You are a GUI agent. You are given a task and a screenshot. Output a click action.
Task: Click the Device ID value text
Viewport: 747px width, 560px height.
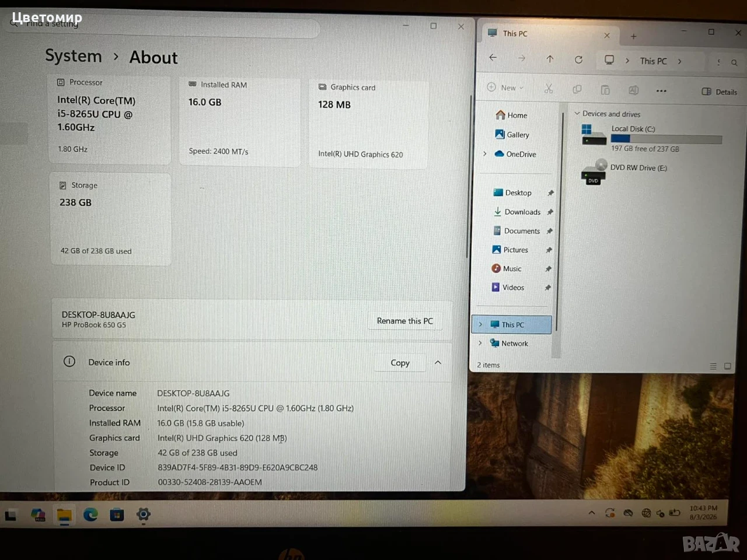coord(238,467)
